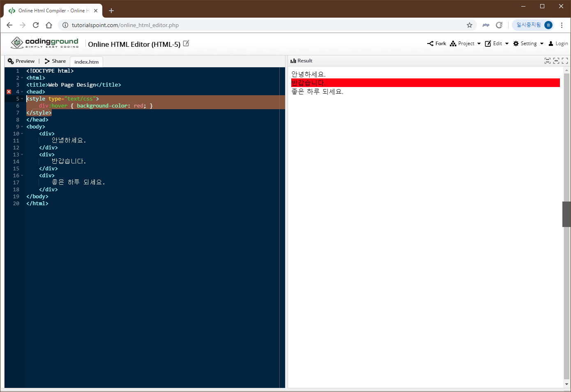The height and width of the screenshot is (392, 571).
Task: Open the Edit dropdown menu
Action: pos(497,44)
